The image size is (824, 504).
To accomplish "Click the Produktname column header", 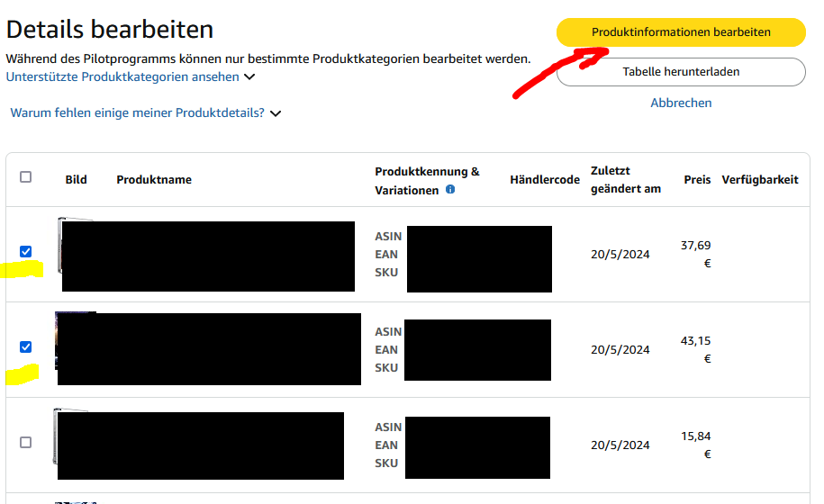I will pos(154,180).
